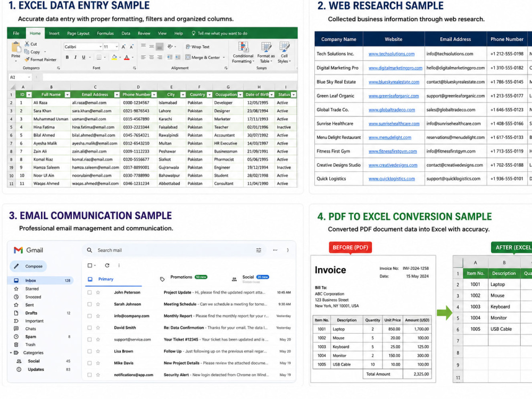Open the www.quicklogistics.com link
532x399 pixels.
tap(392, 179)
